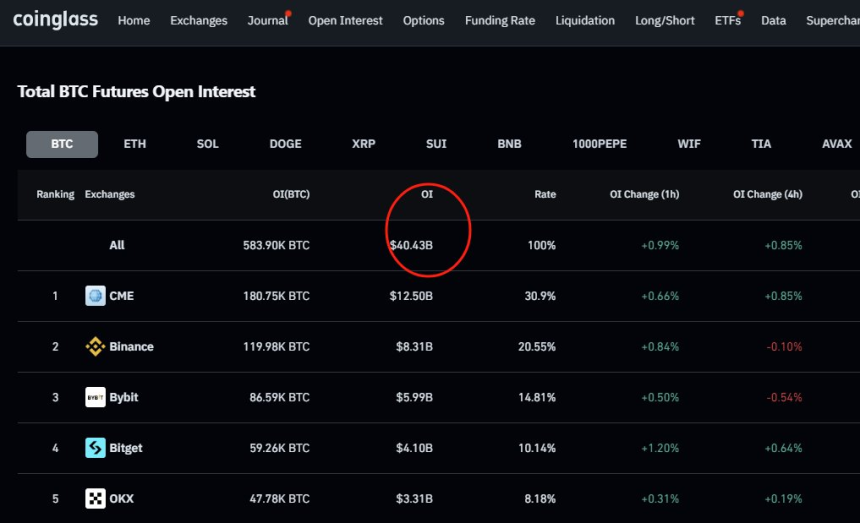
Task: Choose the XRP coin tab
Action: (x=364, y=144)
